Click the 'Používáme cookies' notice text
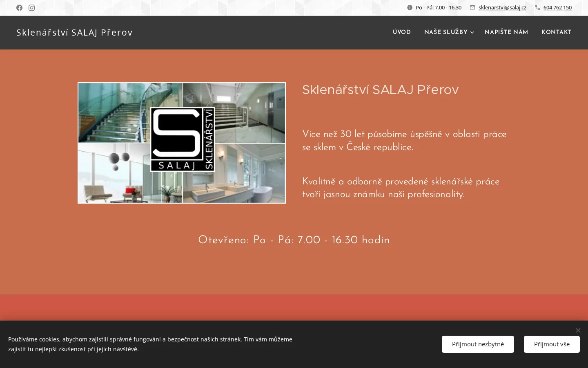The width and height of the screenshot is (588, 368). click(150, 344)
